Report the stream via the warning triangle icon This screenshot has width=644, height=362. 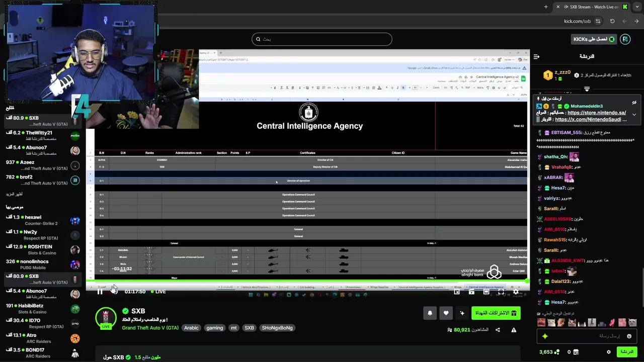point(514,330)
